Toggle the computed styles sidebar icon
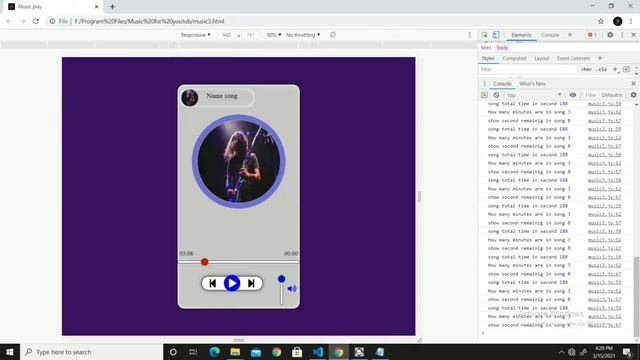 coord(627,69)
